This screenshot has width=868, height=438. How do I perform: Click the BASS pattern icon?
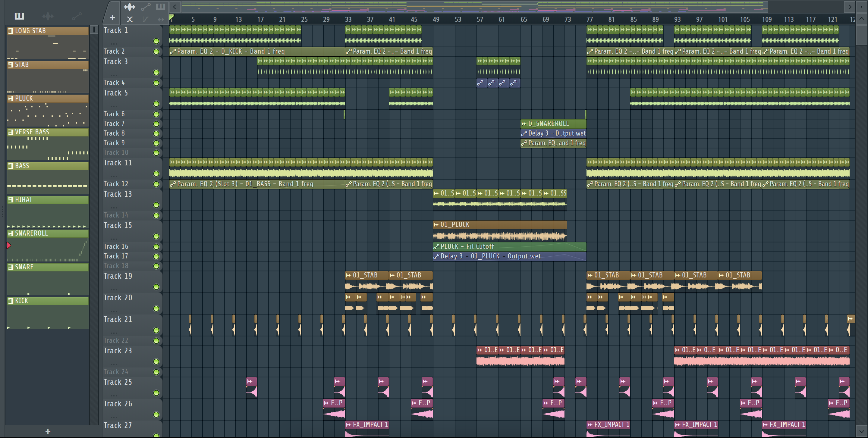[x=11, y=166]
